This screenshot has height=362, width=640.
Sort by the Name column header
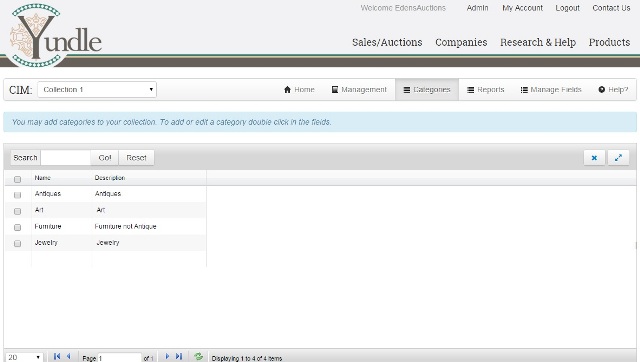(42, 178)
